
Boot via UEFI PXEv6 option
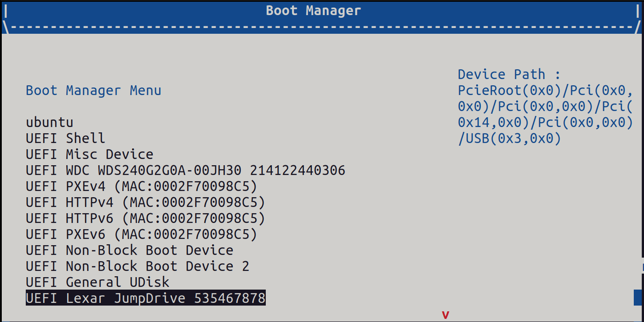click(140, 234)
